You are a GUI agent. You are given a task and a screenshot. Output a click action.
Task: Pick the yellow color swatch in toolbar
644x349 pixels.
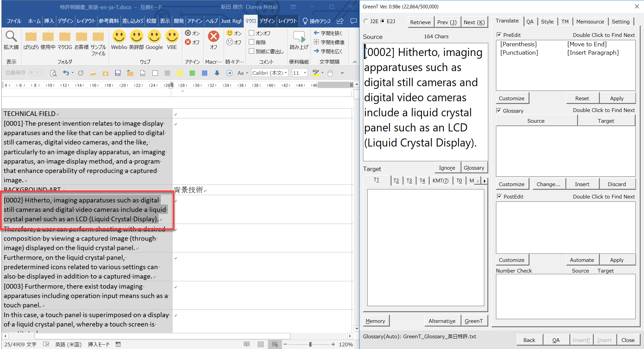180,73
